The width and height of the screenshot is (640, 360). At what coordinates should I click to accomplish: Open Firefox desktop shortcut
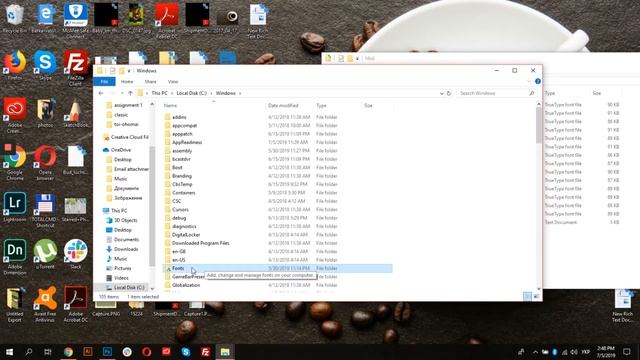(15, 65)
